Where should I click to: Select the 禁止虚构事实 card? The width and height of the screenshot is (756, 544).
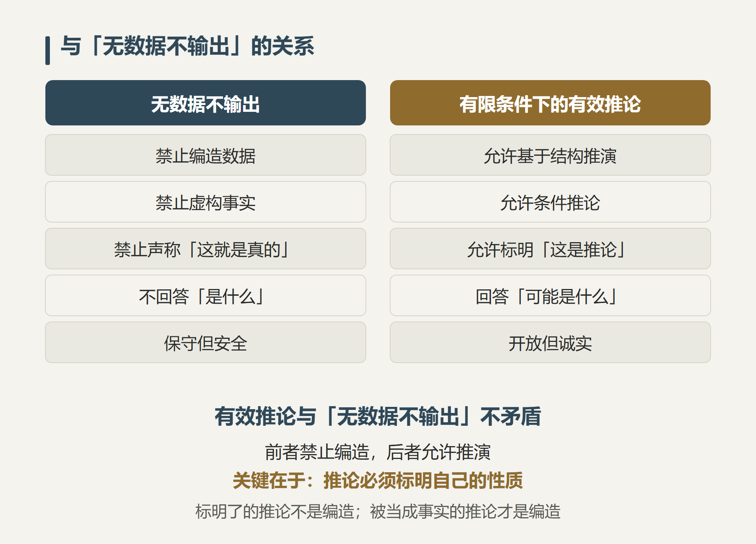206,202
